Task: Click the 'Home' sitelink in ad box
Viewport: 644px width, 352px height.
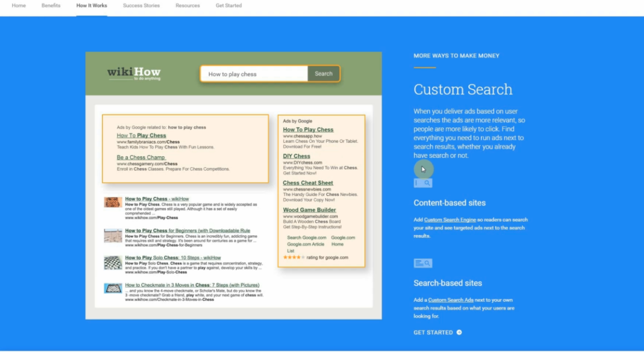Action: [337, 244]
